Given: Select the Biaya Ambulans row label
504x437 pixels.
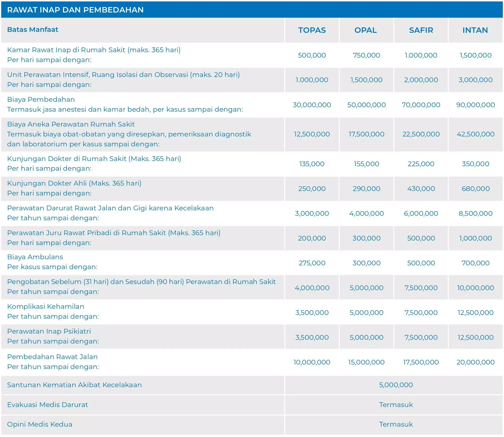Looking at the screenshot, I should (x=35, y=257).
